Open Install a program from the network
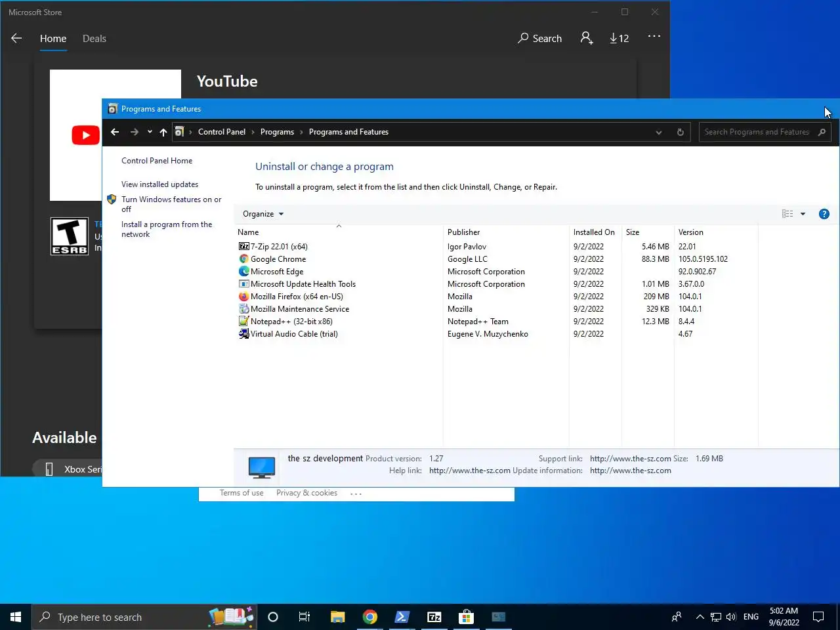This screenshot has width=840, height=630. 167,229
